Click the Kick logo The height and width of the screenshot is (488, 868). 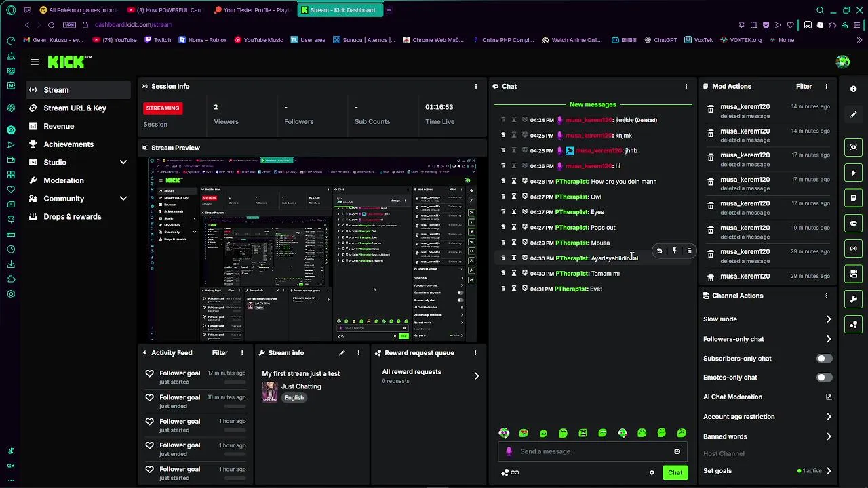[x=69, y=62]
